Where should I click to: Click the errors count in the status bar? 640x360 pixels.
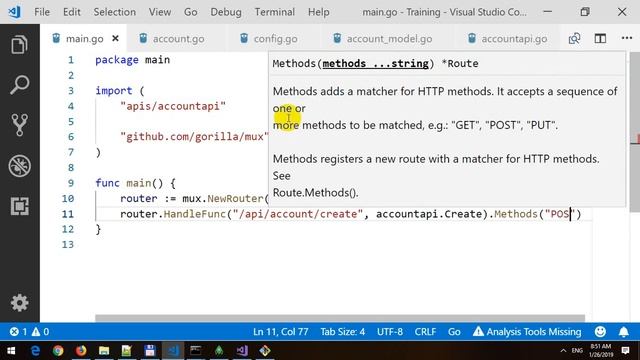click(x=18, y=331)
